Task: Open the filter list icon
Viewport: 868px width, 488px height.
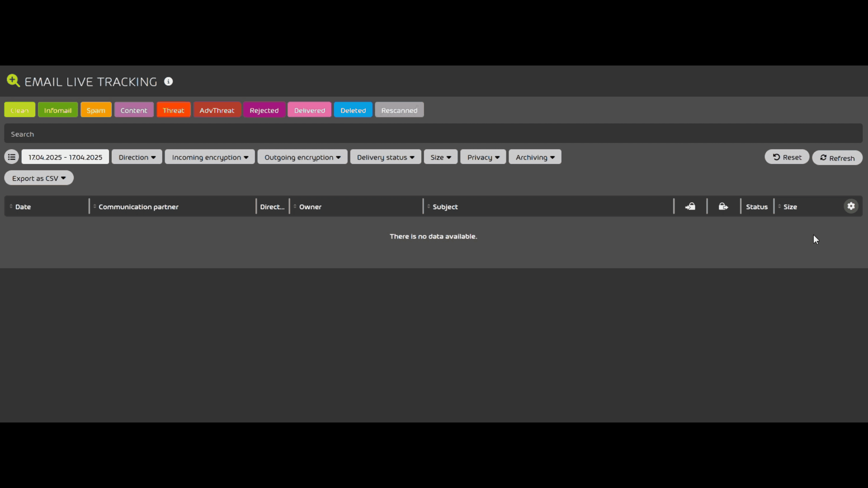Action: point(11,156)
